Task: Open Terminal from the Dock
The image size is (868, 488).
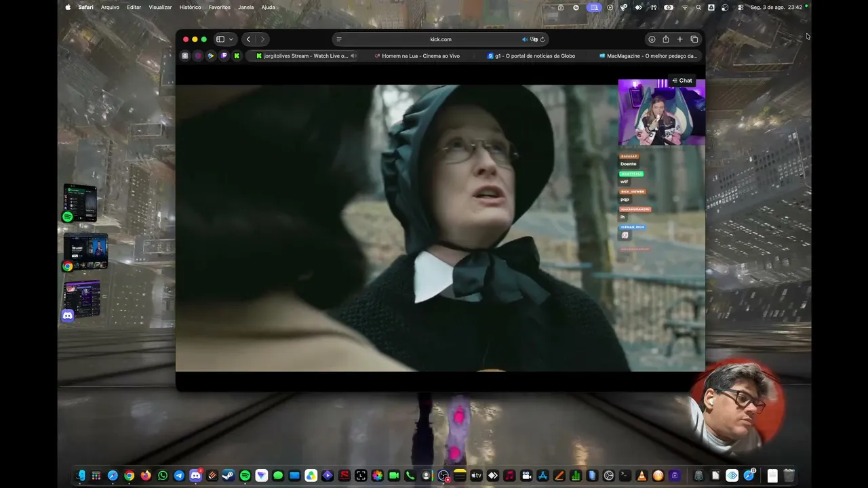Action: click(625, 476)
